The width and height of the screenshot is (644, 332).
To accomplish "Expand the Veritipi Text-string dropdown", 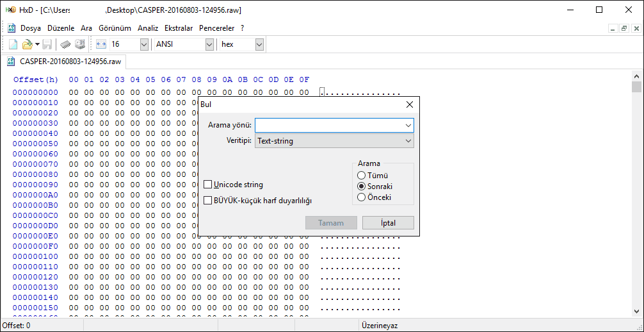I will coord(408,141).
